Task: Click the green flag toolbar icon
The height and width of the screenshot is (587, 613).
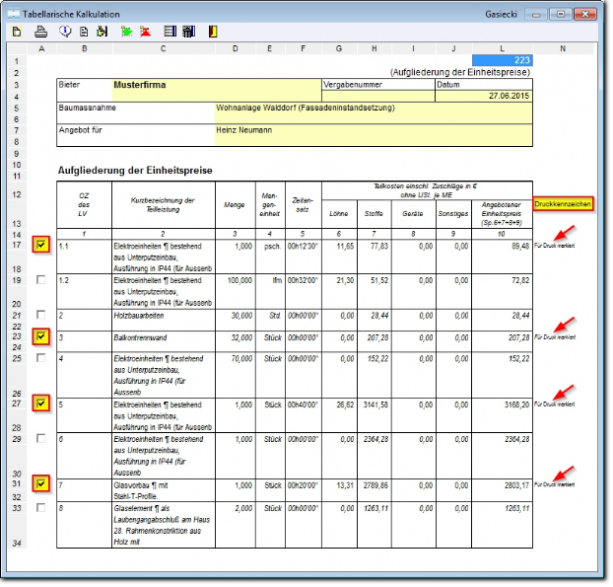Action: point(126,32)
